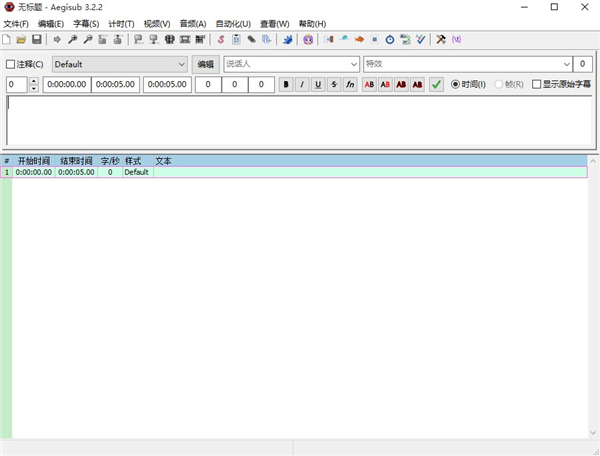This screenshot has width=600, height=456.
Task: Launch the Fonts Collector icon
Action: pyautogui.click(x=267, y=39)
